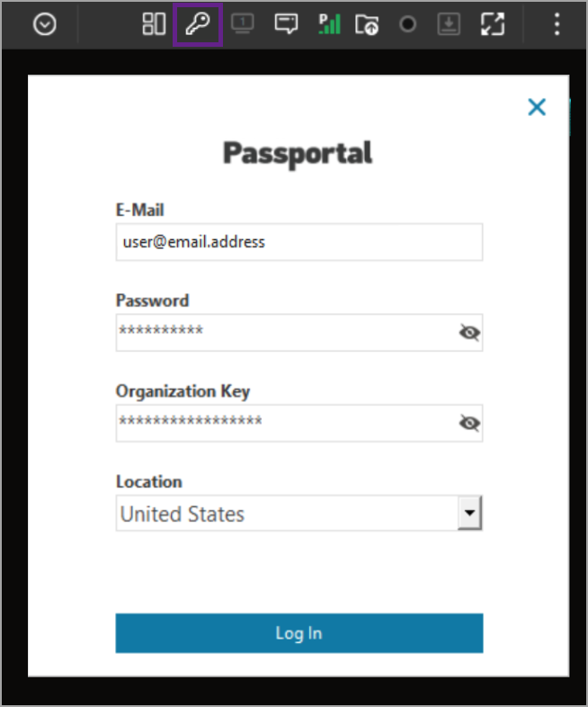Close the Passportal login dialog
Image resolution: width=588 pixels, height=707 pixels.
click(x=537, y=107)
